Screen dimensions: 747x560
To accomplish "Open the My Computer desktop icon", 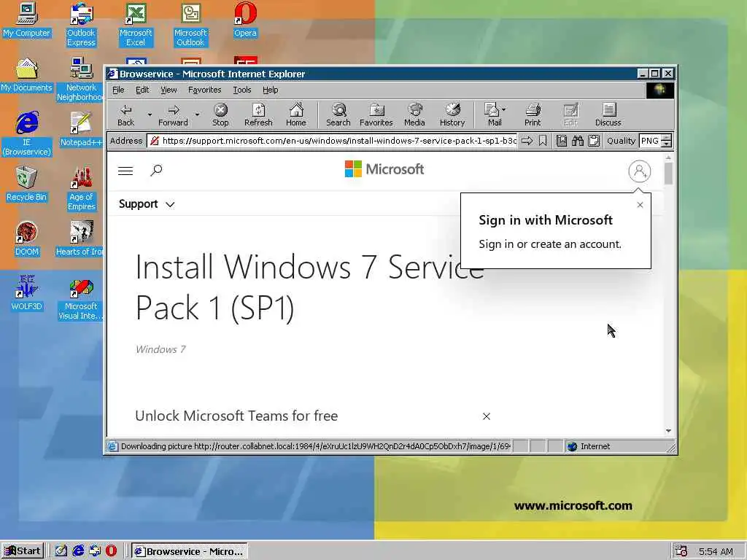I will [27, 20].
